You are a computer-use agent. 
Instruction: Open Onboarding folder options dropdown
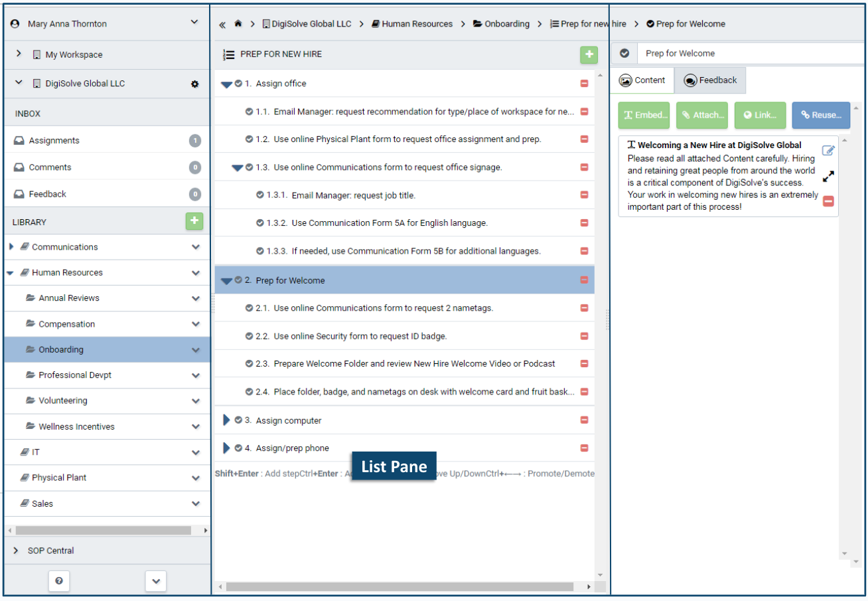tap(196, 350)
